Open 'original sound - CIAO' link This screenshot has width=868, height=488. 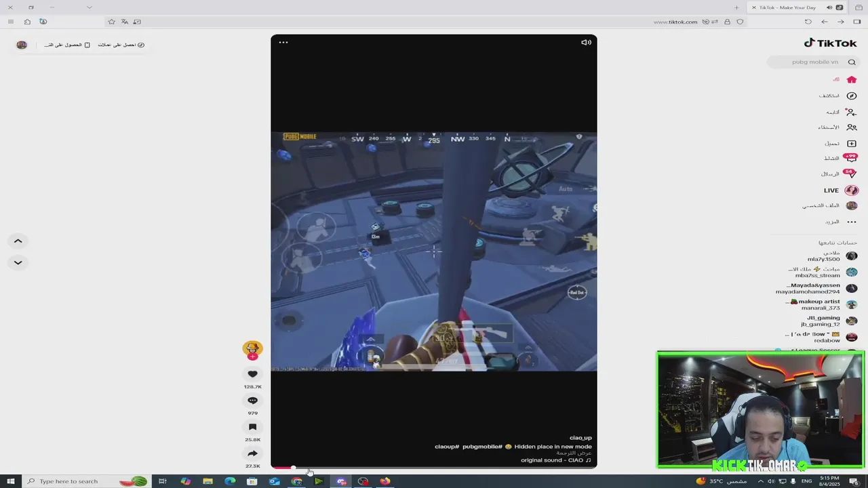pyautogui.click(x=556, y=460)
